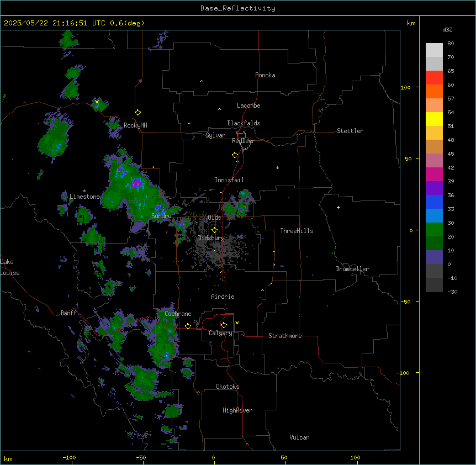Select the royal blue 33-36 dBZ legend swatch
476x465 pixels.
[x=434, y=202]
